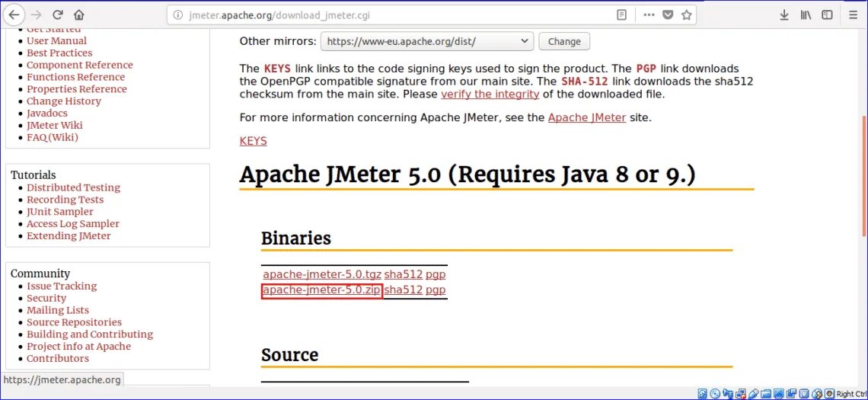Click the browser forward arrow
Screen dimensions: 868x400
pyautogui.click(x=37, y=15)
